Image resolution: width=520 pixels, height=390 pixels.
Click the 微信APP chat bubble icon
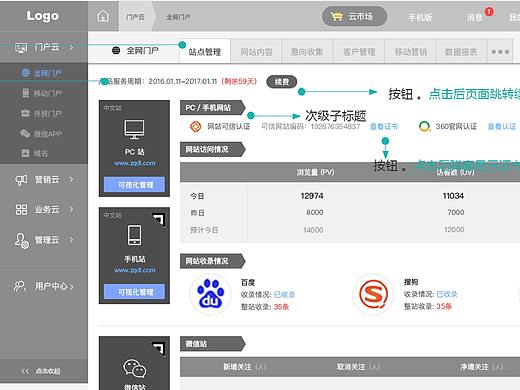[25, 133]
